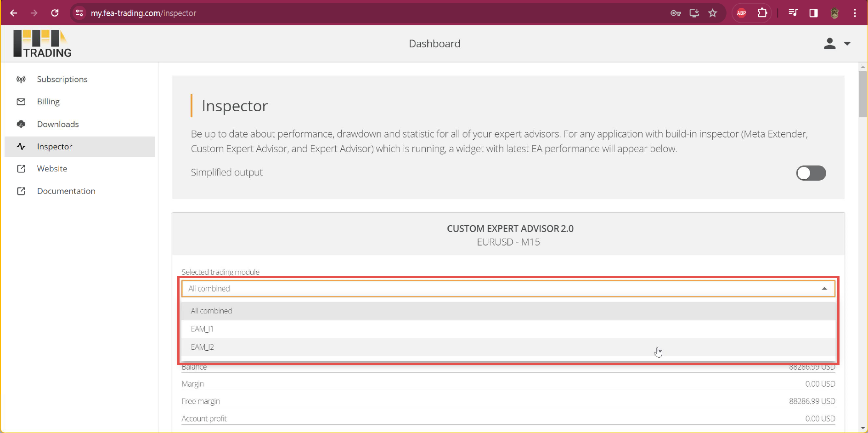868x433 pixels.
Task: Click the Free margin row label
Action: pos(201,401)
